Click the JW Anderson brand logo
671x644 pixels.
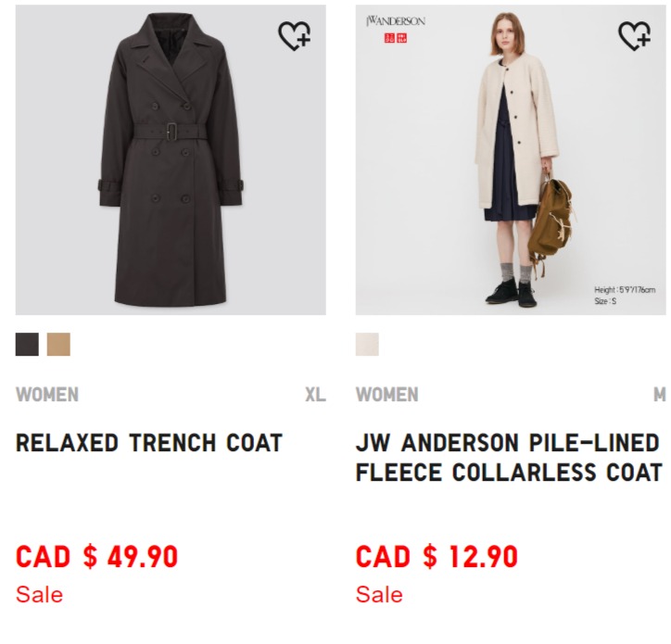(396, 21)
